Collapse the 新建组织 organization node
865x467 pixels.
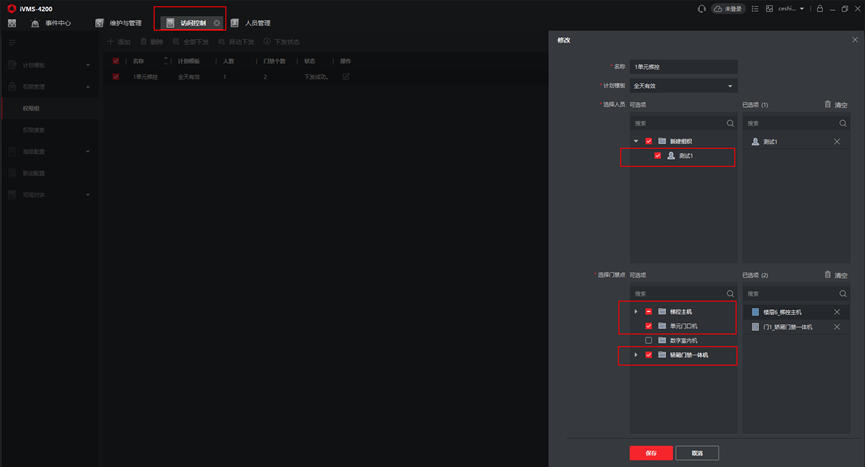636,142
